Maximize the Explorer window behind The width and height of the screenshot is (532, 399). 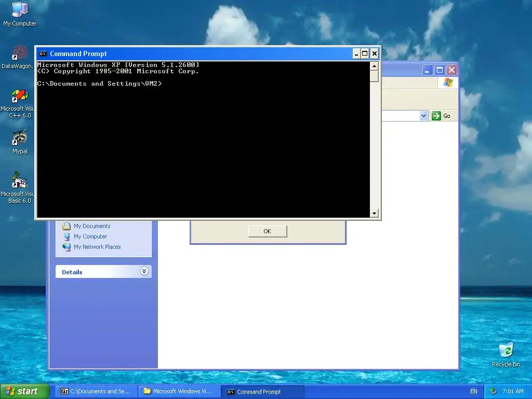point(440,70)
